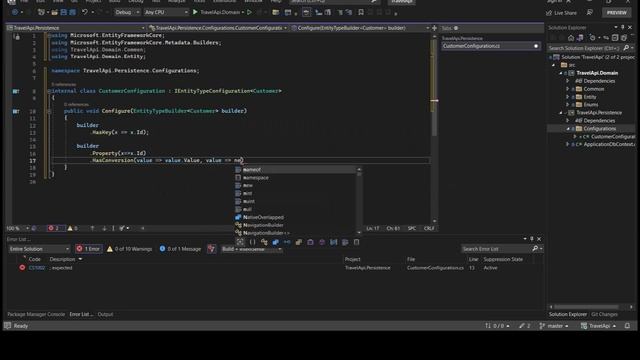Sort the error list by the Description column
Image resolution: width=640 pixels, height=360 pixels.
click(x=62, y=259)
